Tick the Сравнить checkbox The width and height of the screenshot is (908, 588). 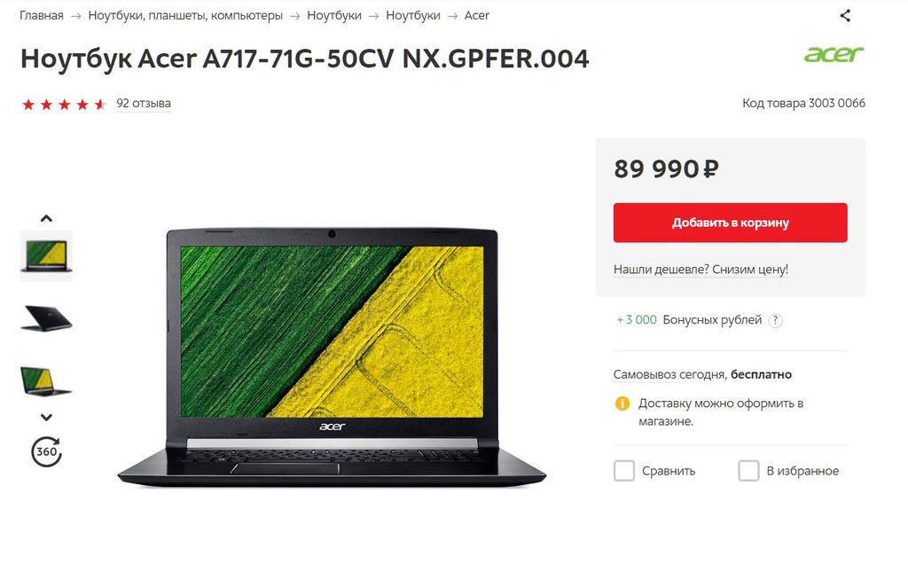[623, 470]
